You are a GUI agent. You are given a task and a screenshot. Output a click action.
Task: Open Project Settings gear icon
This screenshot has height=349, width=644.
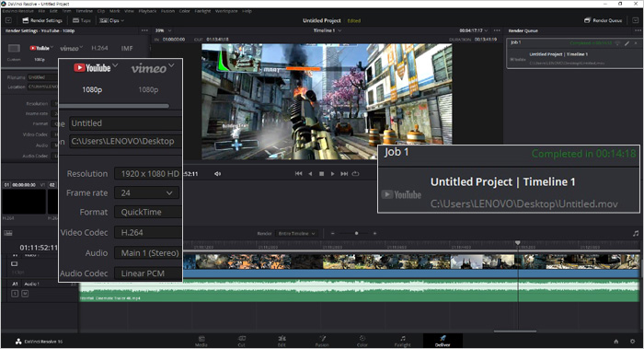pos(633,342)
